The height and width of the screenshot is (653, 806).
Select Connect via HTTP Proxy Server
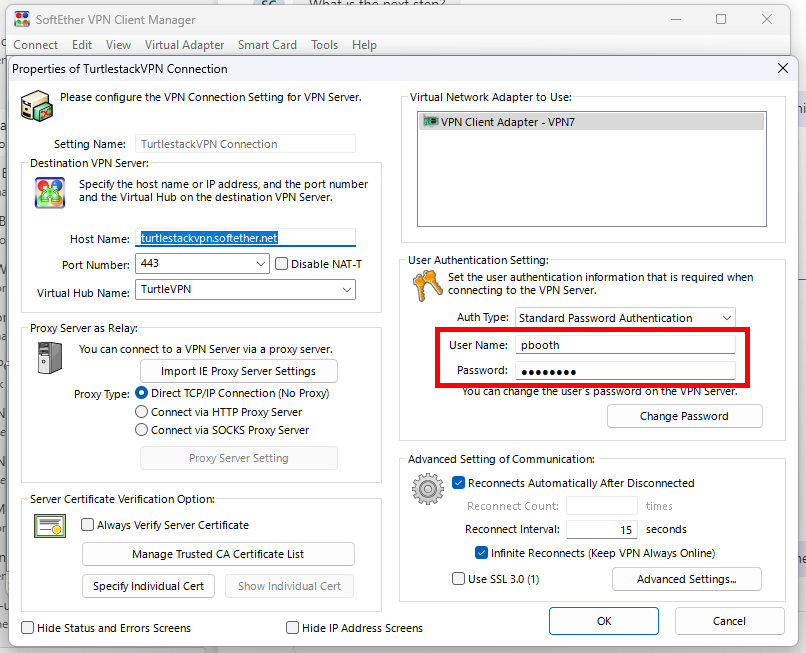pyautogui.click(x=141, y=412)
